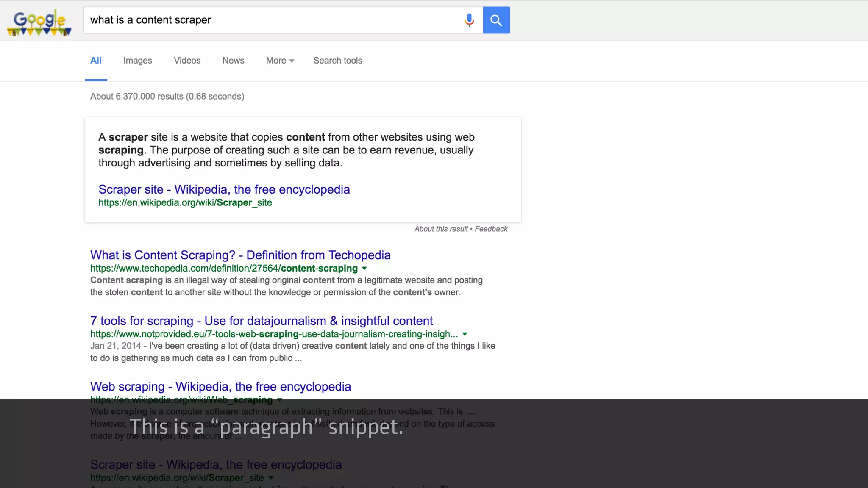The height and width of the screenshot is (488, 868).
Task: Expand the More dropdown menu
Action: 280,61
